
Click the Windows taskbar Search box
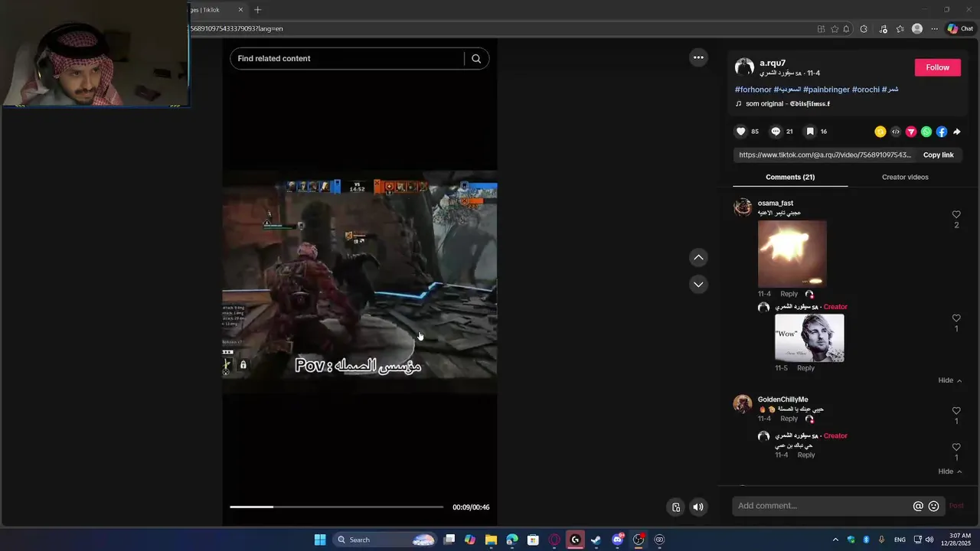pos(384,540)
